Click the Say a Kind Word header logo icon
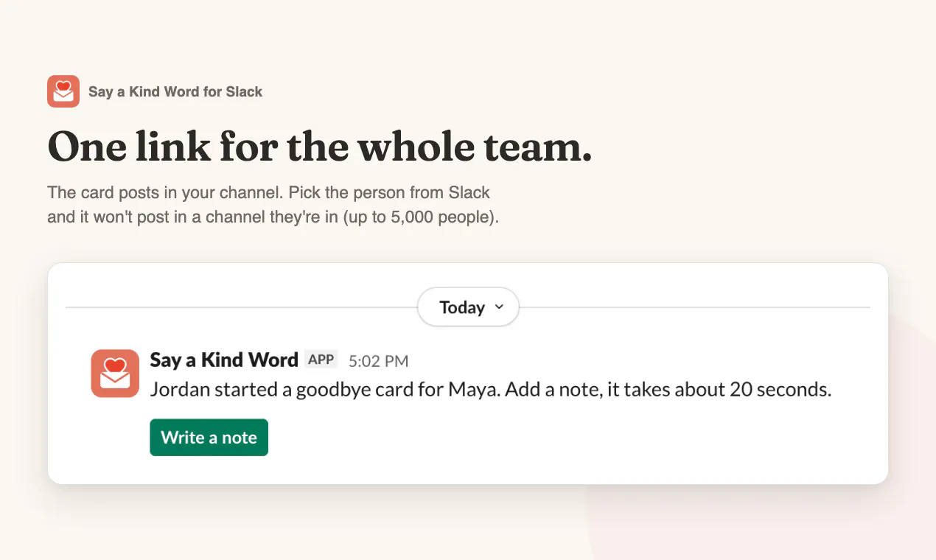The width and height of the screenshot is (936, 560). pos(63,91)
